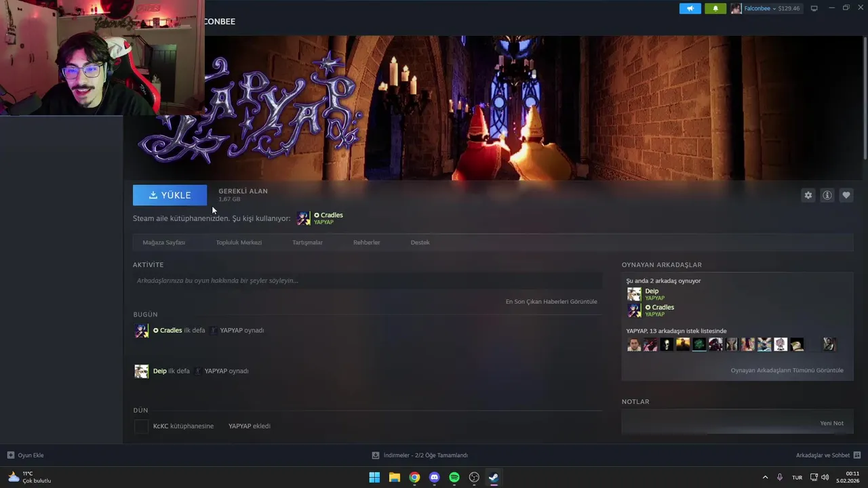Image resolution: width=868 pixels, height=488 pixels.
Task: Click YAPYAP game name in Cradles activity
Action: (231, 331)
